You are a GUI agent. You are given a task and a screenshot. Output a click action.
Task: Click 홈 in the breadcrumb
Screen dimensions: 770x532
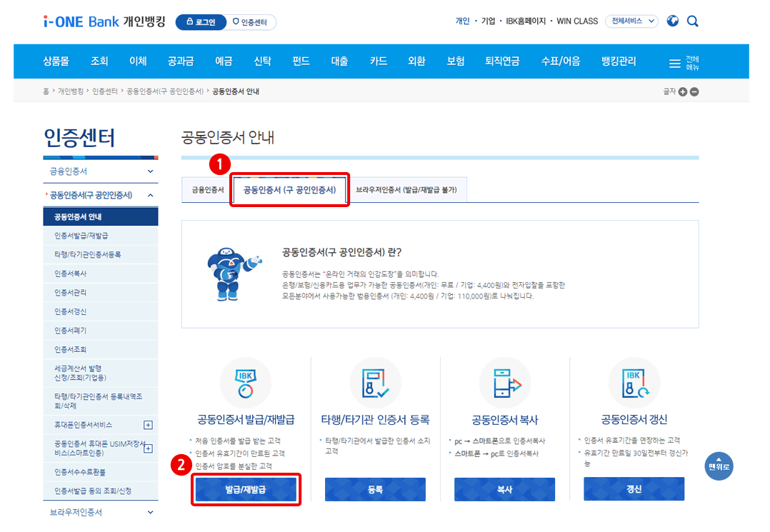tap(46, 92)
